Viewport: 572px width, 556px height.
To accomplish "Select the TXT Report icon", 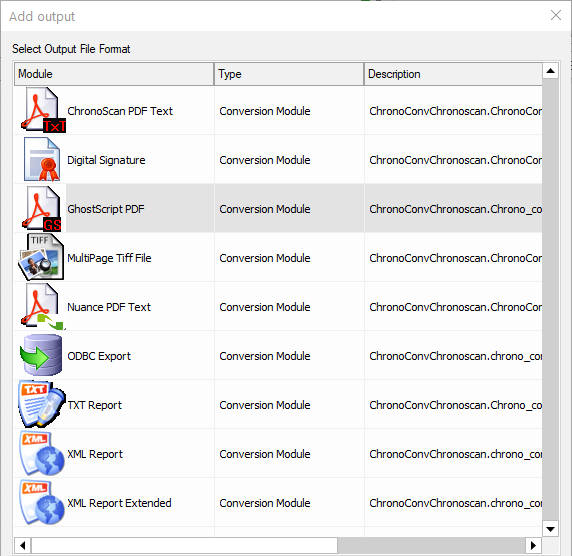I will pyautogui.click(x=42, y=404).
